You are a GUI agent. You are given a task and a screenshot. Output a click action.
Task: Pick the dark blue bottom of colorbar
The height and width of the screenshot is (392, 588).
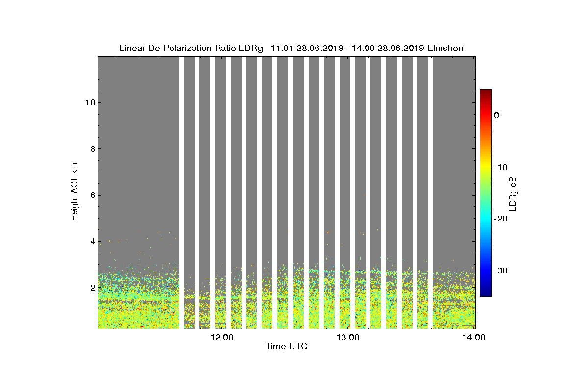point(486,293)
